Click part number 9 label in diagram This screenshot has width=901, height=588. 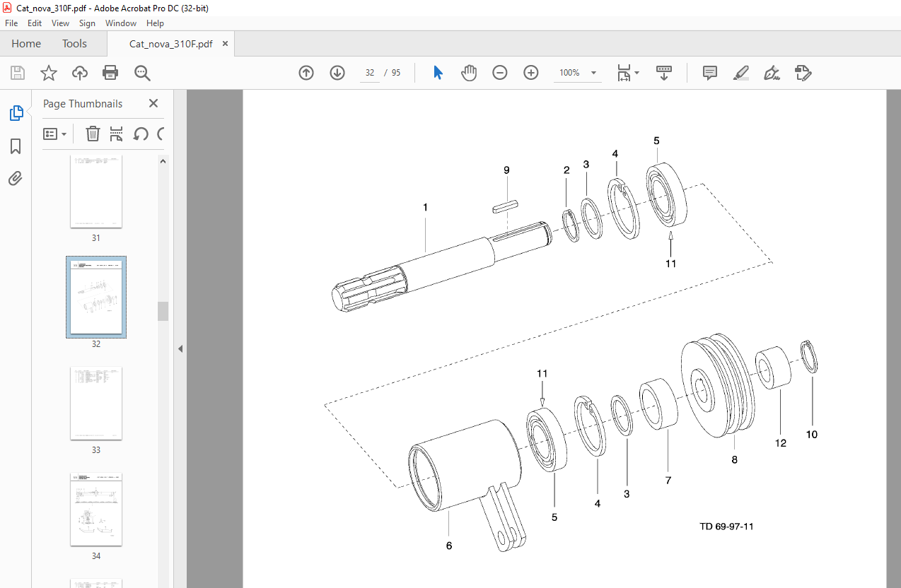coord(506,170)
